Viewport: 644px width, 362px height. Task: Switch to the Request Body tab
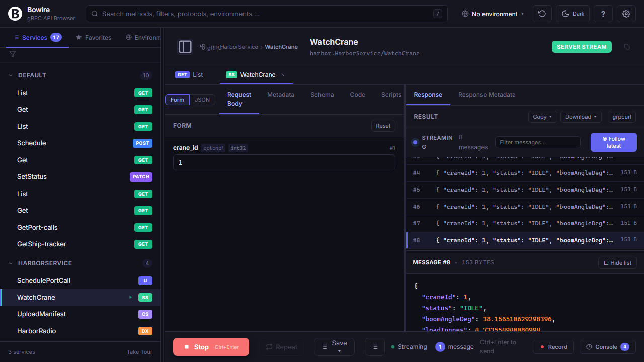click(x=239, y=99)
